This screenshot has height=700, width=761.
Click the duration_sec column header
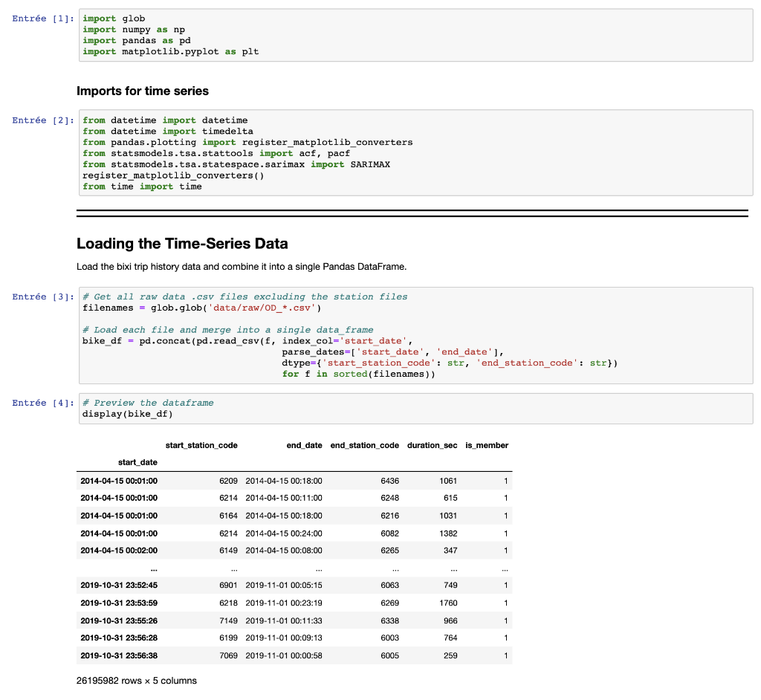(432, 445)
